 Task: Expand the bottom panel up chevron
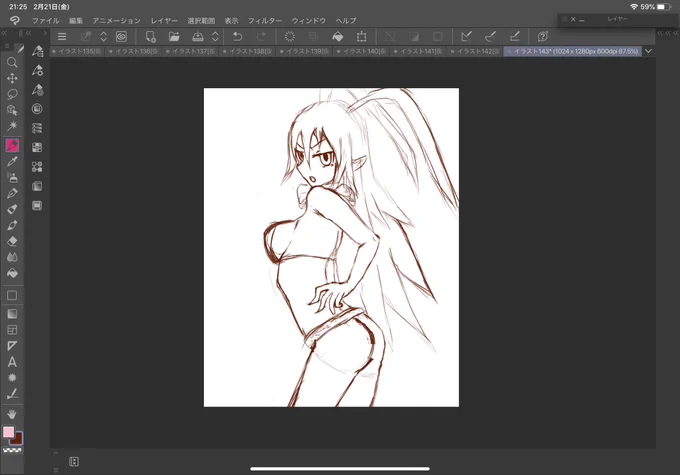pos(56,453)
